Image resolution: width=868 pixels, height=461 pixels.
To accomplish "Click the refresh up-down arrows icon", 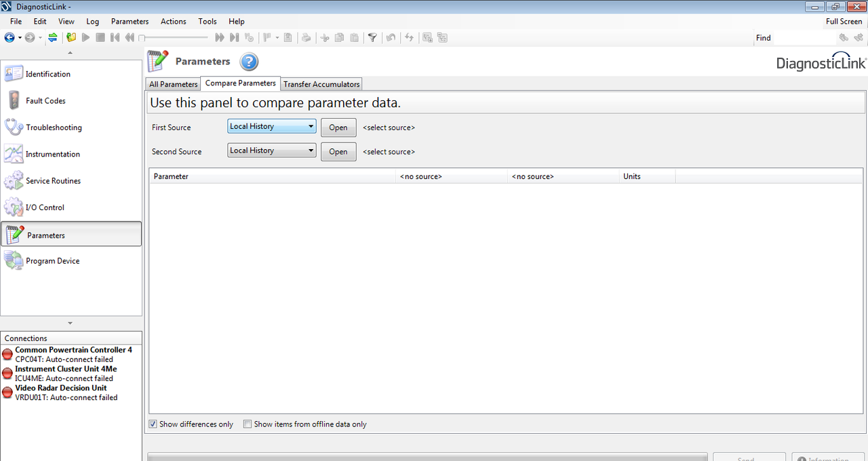I will pyautogui.click(x=409, y=37).
